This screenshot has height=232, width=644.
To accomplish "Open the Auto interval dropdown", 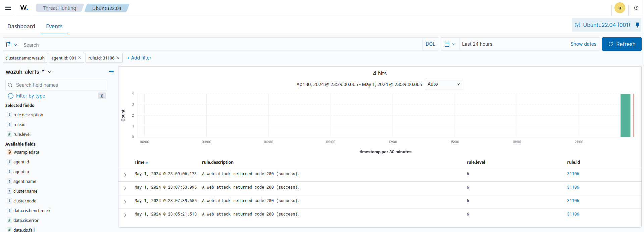I will point(444,84).
